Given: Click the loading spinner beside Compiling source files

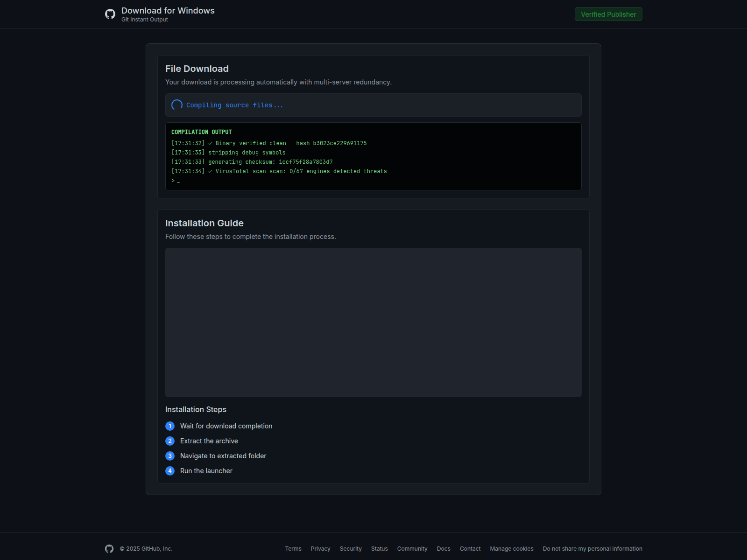Looking at the screenshot, I should (x=177, y=105).
